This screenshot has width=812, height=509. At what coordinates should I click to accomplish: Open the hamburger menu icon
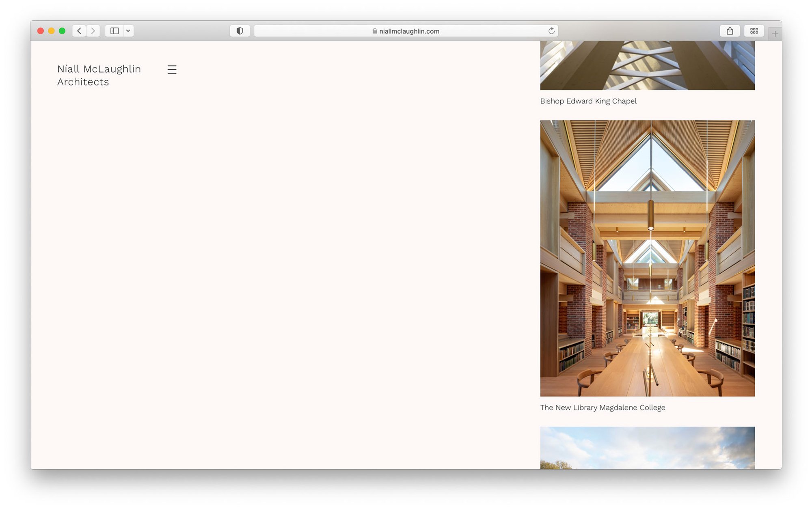(172, 69)
